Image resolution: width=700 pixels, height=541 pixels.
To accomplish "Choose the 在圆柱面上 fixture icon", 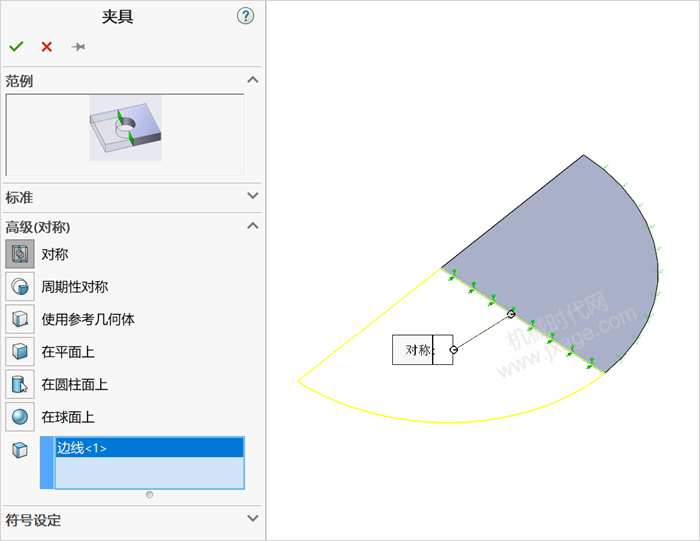I will (x=20, y=384).
